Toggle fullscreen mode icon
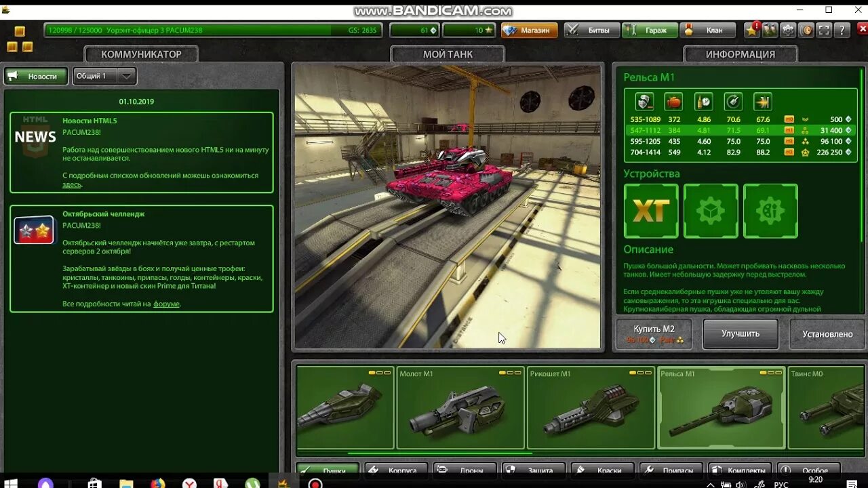Viewport: 868px width, 488px height. [824, 30]
